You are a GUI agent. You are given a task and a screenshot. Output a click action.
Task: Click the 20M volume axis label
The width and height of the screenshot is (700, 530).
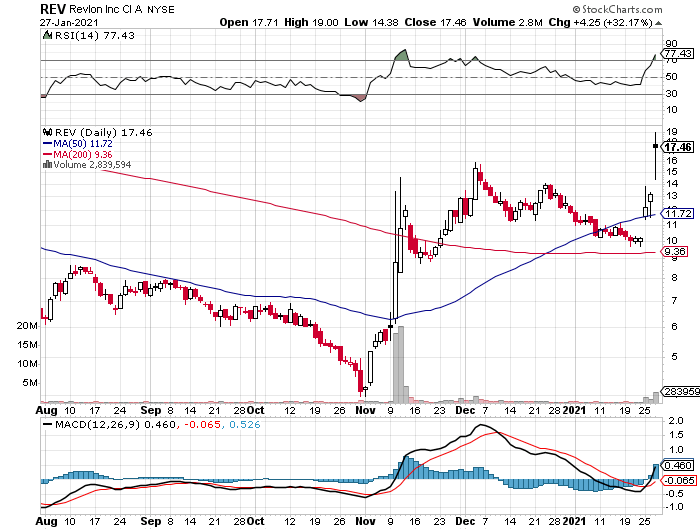tap(27, 326)
